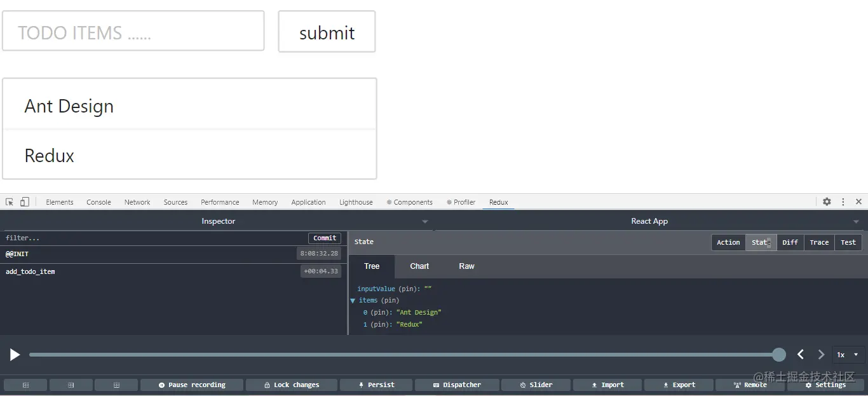Click the third layout mode icon button

(116, 385)
